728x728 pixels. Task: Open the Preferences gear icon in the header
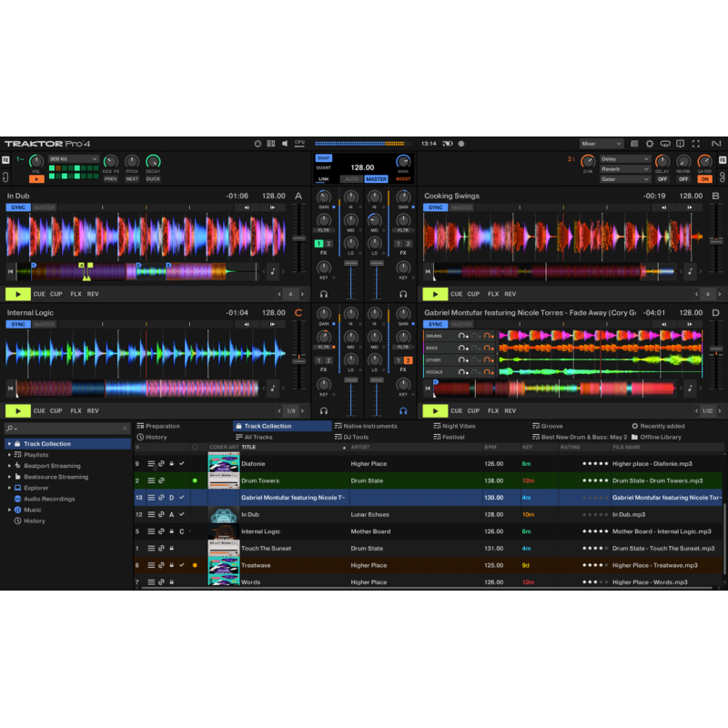[x=650, y=144]
